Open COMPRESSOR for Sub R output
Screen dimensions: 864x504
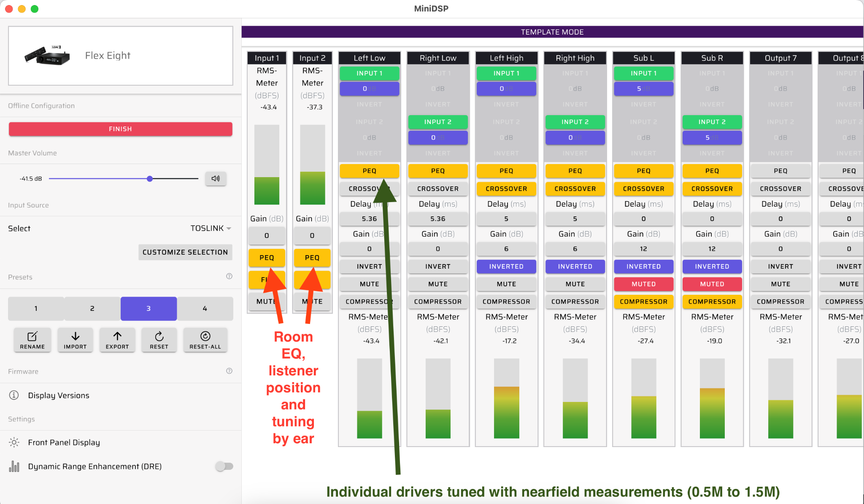click(x=712, y=302)
